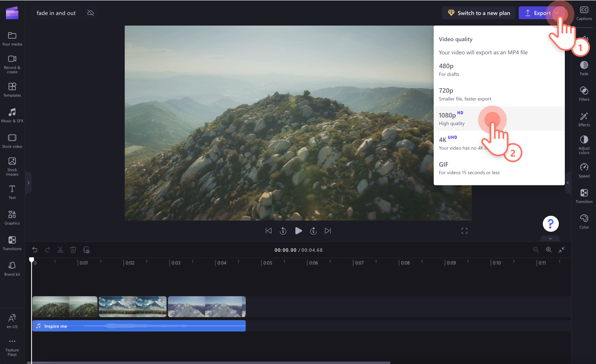Open the Adjust colors panel
Image resolution: width=596 pixels, height=364 pixels.
(x=584, y=144)
